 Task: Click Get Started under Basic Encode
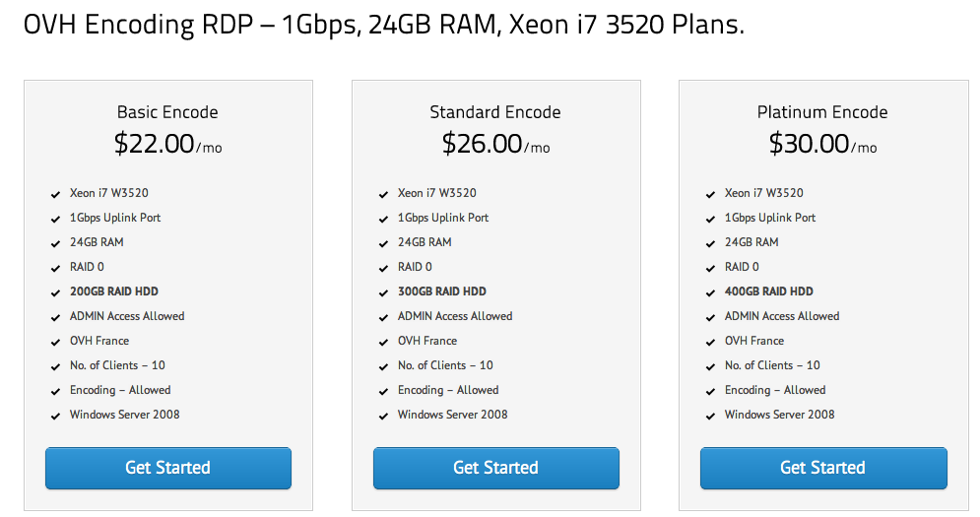pos(167,468)
